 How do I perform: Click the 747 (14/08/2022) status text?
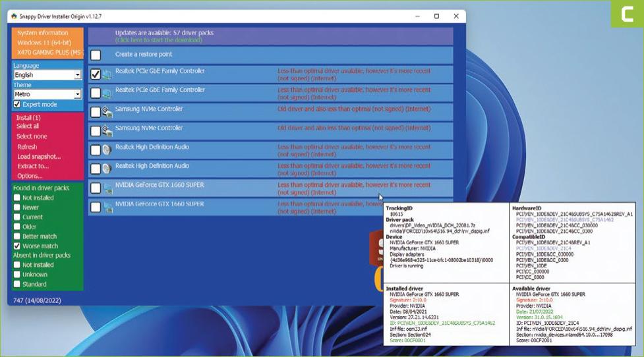[37, 300]
